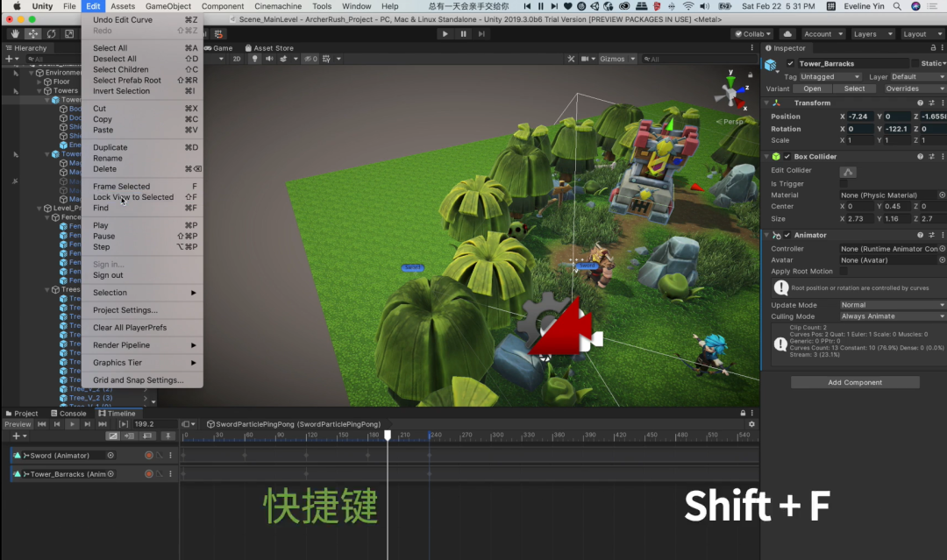Open the Culling Mode dropdown
The image size is (947, 560).
click(x=892, y=316)
